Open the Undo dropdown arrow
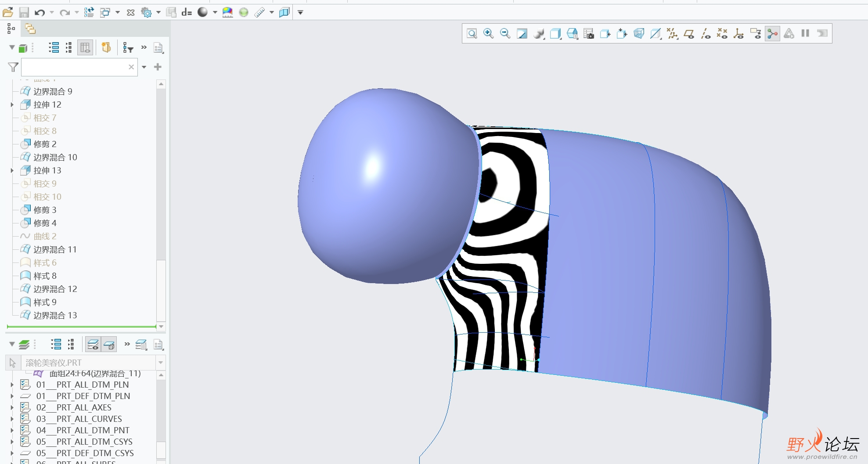The width and height of the screenshot is (868, 464). pos(52,12)
